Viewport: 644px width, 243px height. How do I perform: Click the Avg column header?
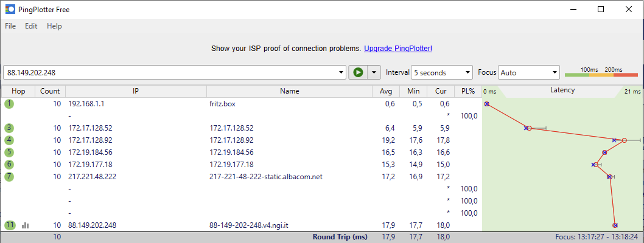pos(386,91)
